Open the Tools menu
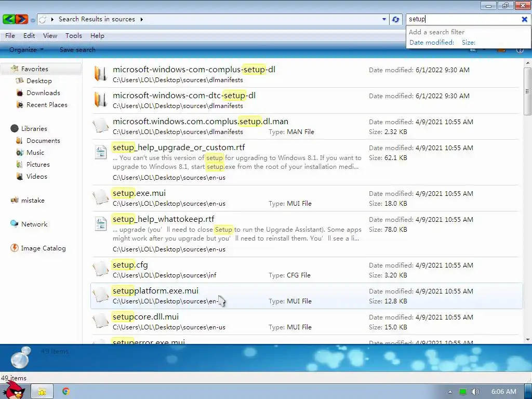 74,36
